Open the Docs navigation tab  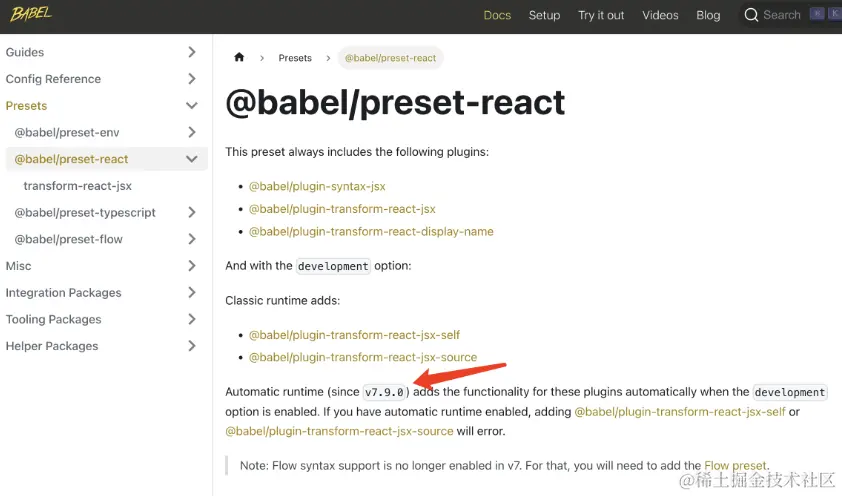[497, 15]
